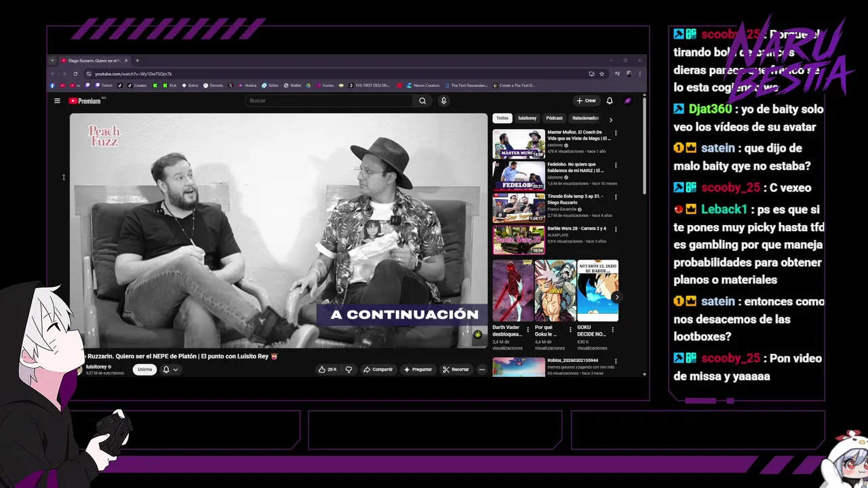The height and width of the screenshot is (488, 868).
Task: Click the browser address bar URL
Action: pos(134,74)
